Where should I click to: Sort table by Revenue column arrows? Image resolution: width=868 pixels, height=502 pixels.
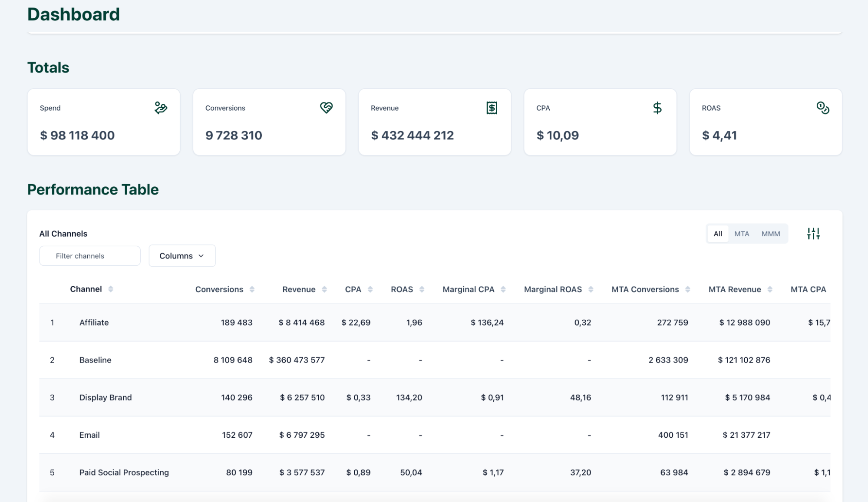(324, 290)
